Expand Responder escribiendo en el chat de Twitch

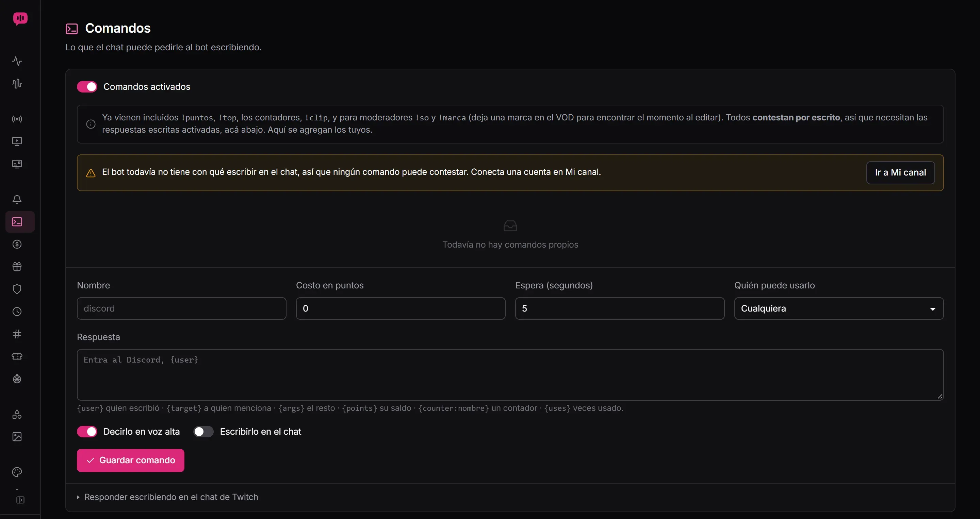click(167, 497)
